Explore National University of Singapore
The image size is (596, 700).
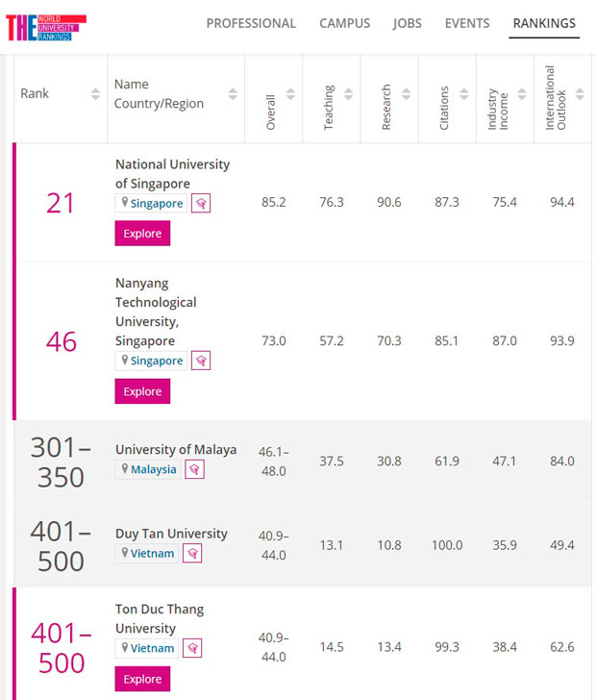142,234
